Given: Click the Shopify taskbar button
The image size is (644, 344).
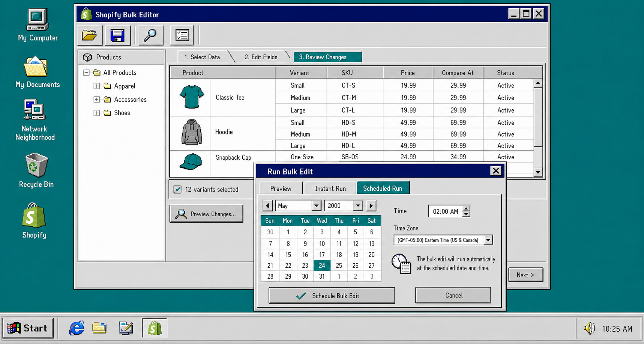Looking at the screenshot, I should pos(155,328).
